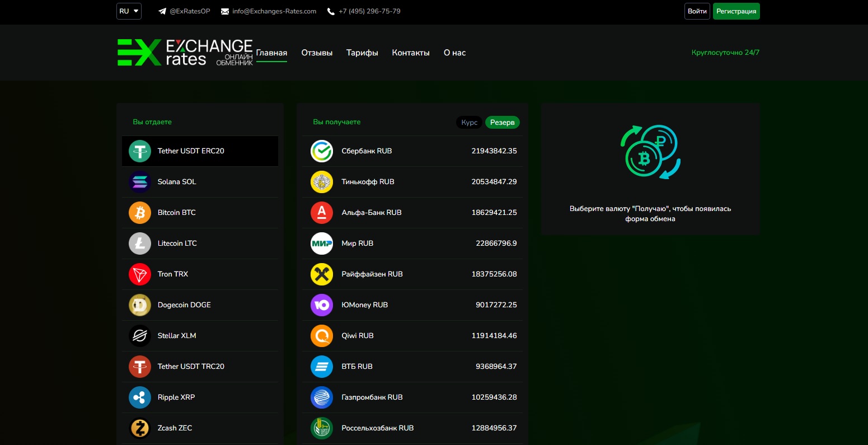The height and width of the screenshot is (445, 868).
Task: Click the reserve value 11914184.46
Action: coord(494,336)
